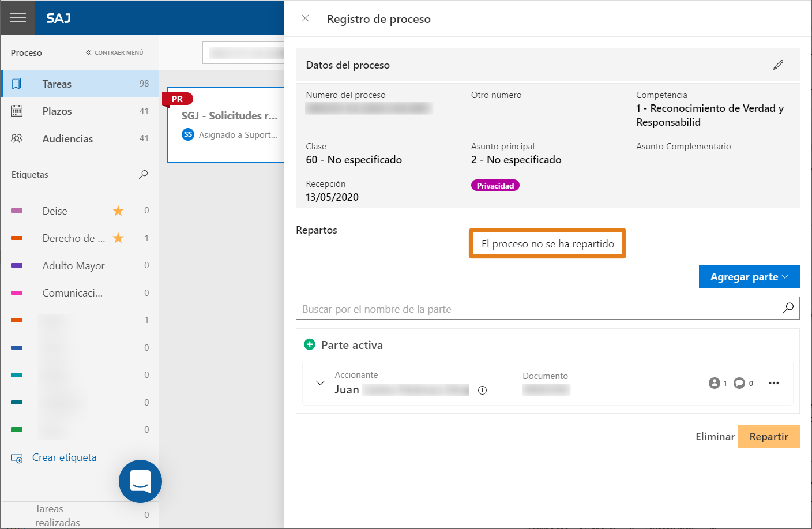This screenshot has height=529, width=812.
Task: Open the three-dots more options menu
Action: [x=774, y=383]
